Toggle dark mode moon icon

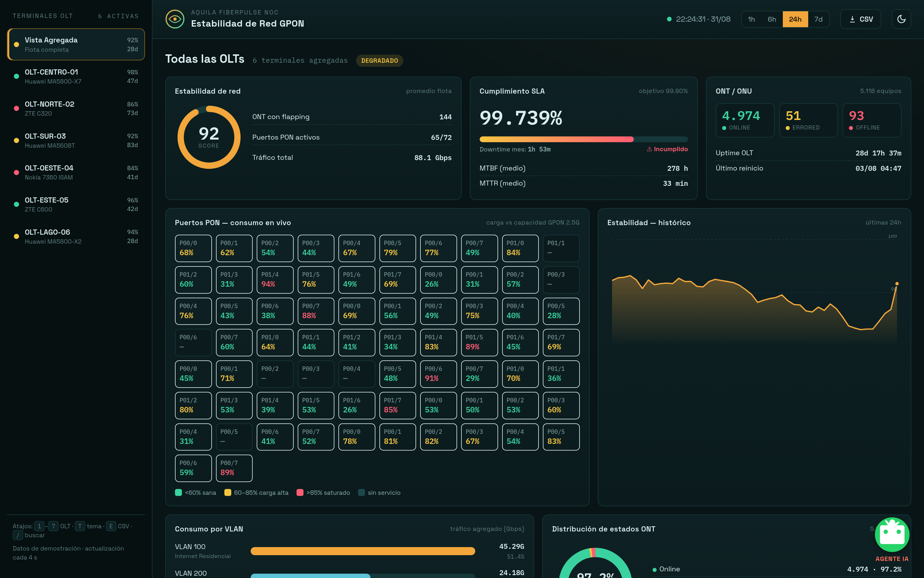click(x=901, y=19)
